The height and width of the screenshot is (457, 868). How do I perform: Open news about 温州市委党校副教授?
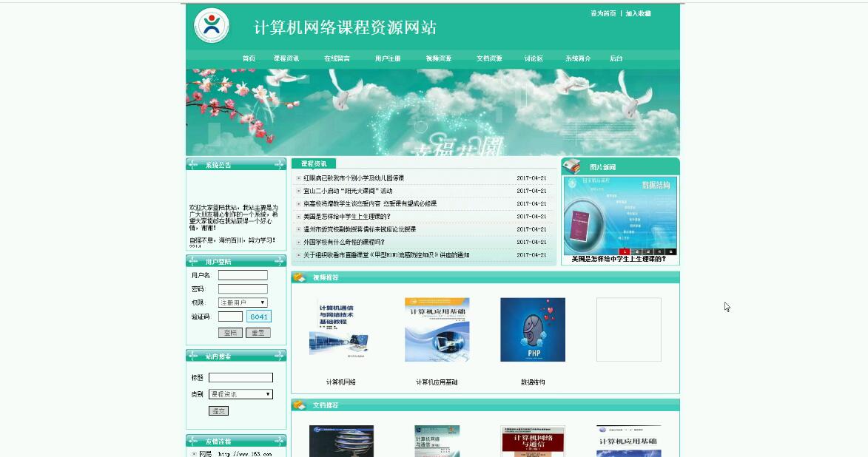click(x=360, y=229)
